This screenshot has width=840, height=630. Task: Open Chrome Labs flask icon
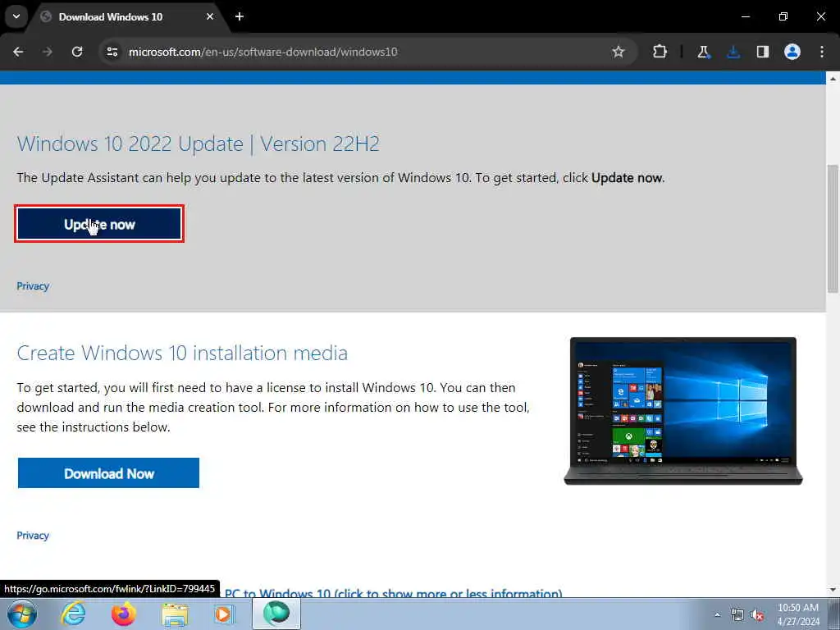pos(703,52)
